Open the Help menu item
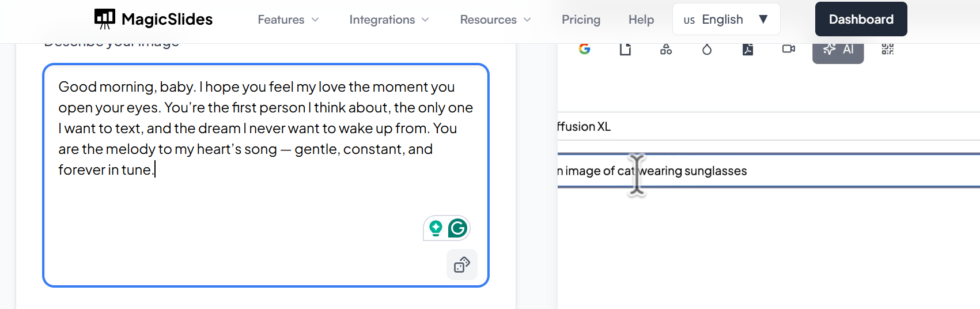 pyautogui.click(x=641, y=20)
